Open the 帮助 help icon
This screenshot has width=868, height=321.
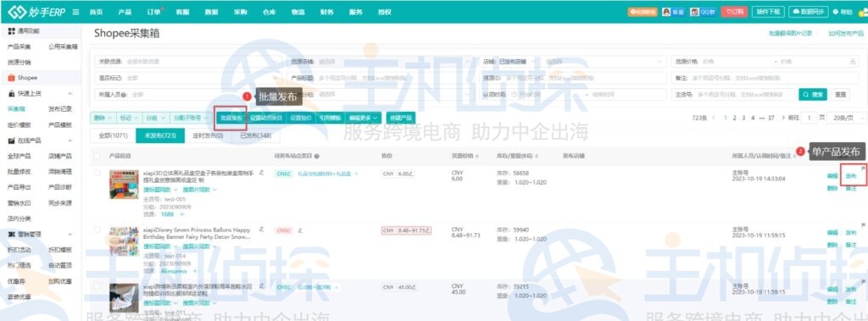coord(835,12)
